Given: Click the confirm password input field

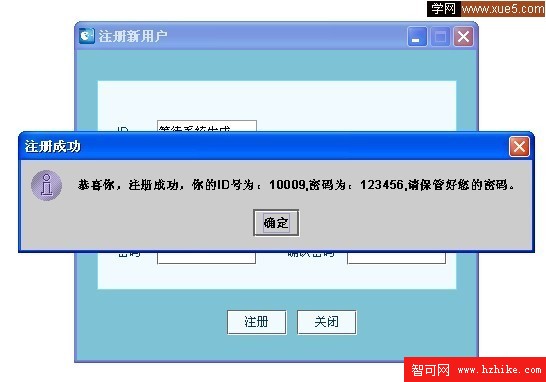Looking at the screenshot, I should pos(397,258).
